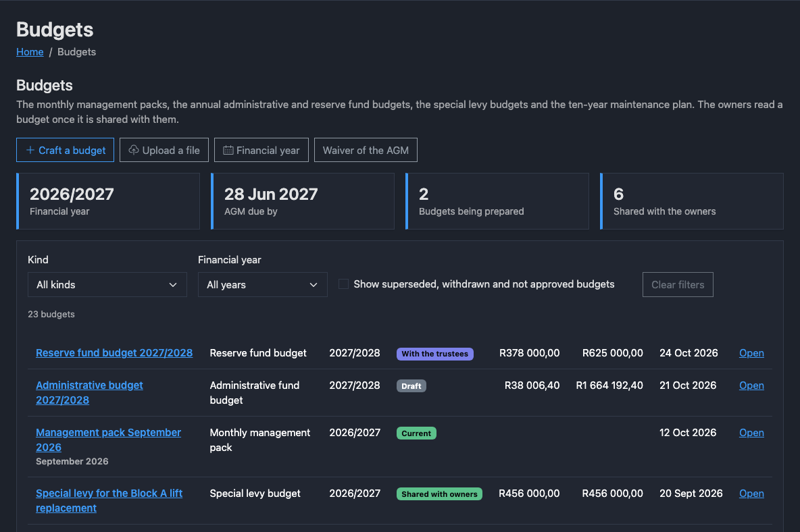The height and width of the screenshot is (532, 800).
Task: Click the 21 Oct 2026 date
Action: [688, 385]
